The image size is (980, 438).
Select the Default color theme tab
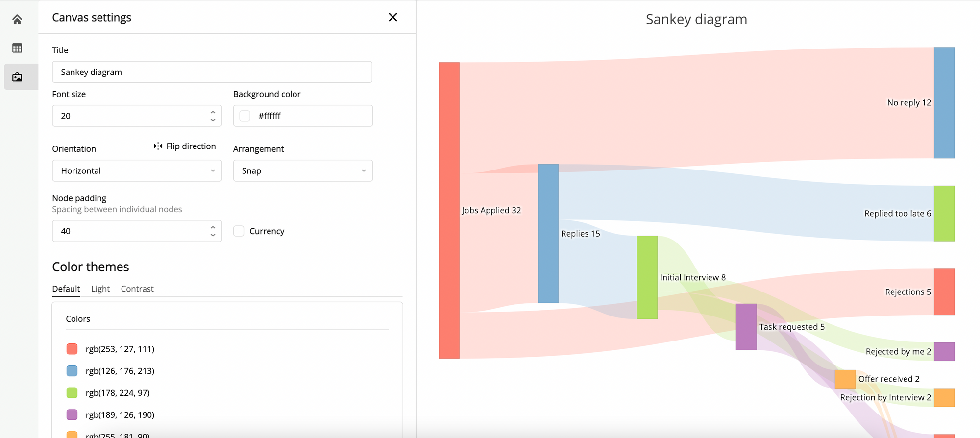coord(66,289)
